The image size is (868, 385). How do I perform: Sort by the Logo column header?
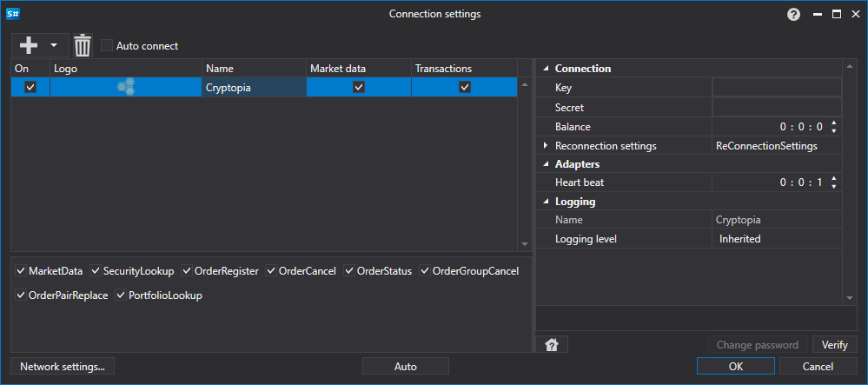click(x=126, y=68)
